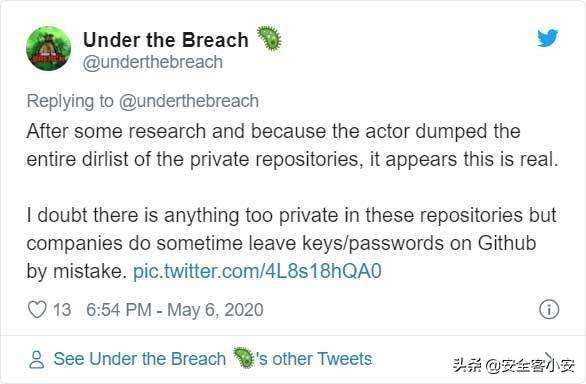Click the 's other Tweets' text in footer
The image size is (586, 384).
pyautogui.click(x=314, y=359)
